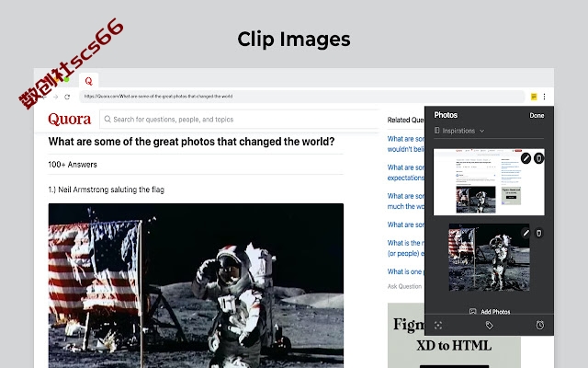Open the first related question link

406,144
